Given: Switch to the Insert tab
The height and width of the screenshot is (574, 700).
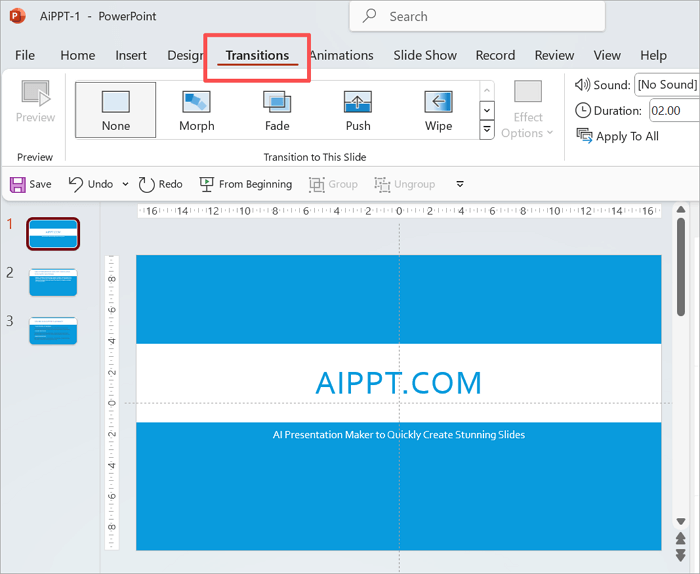Looking at the screenshot, I should pos(131,55).
